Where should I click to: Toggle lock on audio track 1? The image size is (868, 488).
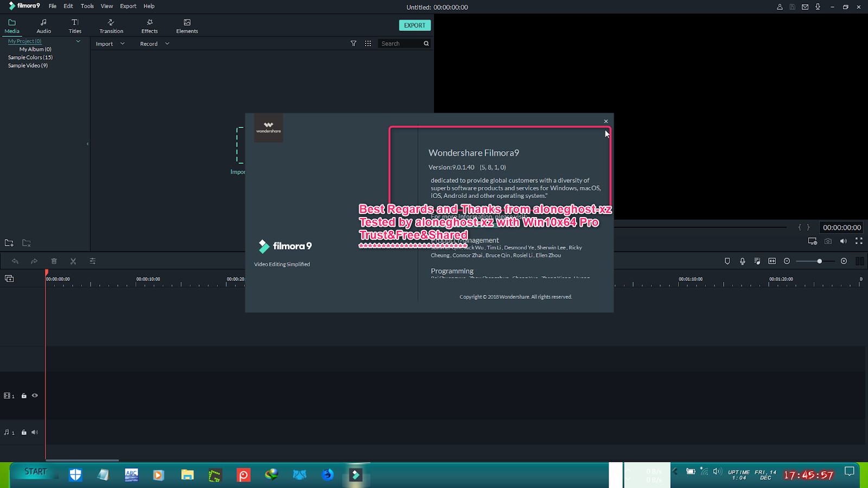24,433
